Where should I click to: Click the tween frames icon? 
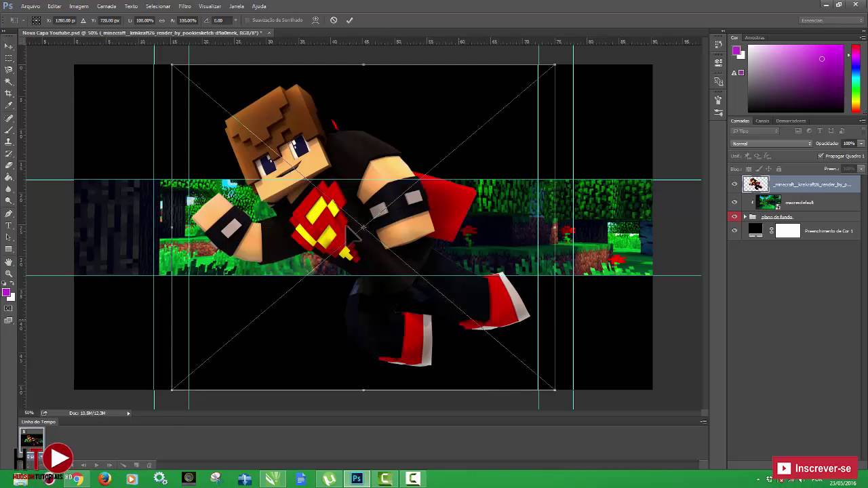[123, 465]
